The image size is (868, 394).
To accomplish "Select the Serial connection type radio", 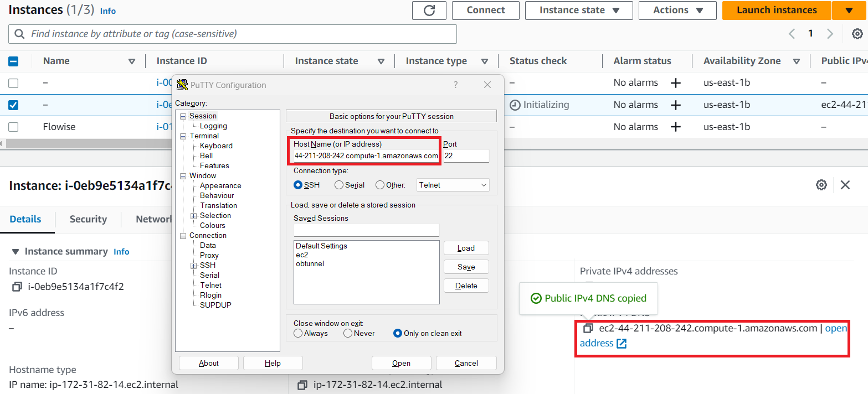I will [339, 185].
